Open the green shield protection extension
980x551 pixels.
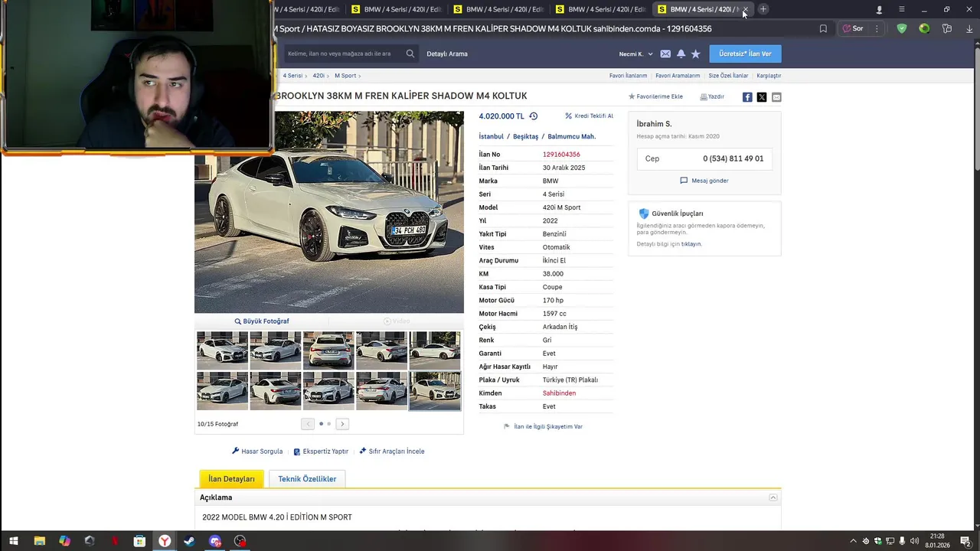(902, 28)
